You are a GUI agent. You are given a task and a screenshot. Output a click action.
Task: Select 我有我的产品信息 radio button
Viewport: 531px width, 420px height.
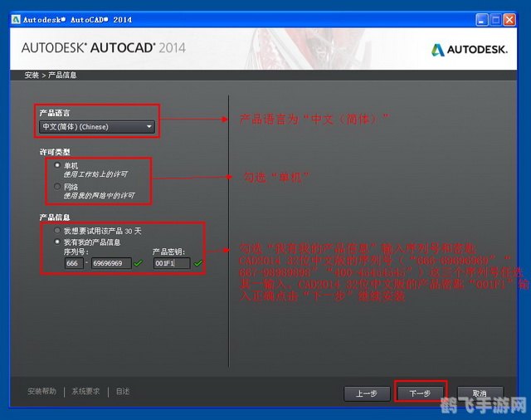point(57,242)
